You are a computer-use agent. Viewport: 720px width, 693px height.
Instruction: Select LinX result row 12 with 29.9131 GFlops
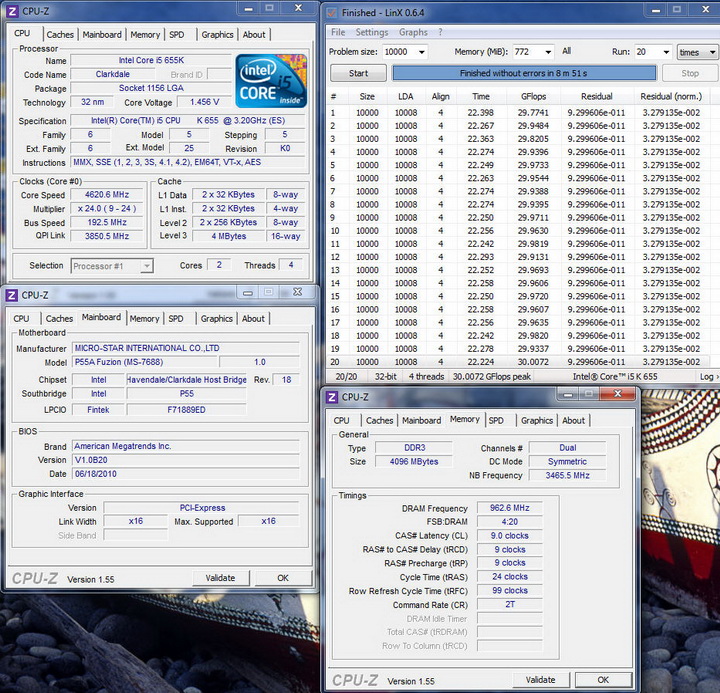pyautogui.click(x=518, y=257)
